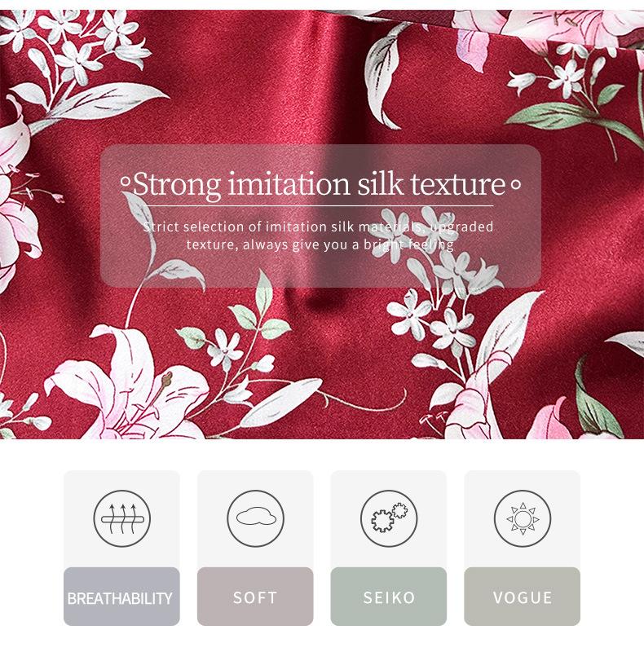
Task: Click the gears icon above SEIKO
Action: point(389,518)
